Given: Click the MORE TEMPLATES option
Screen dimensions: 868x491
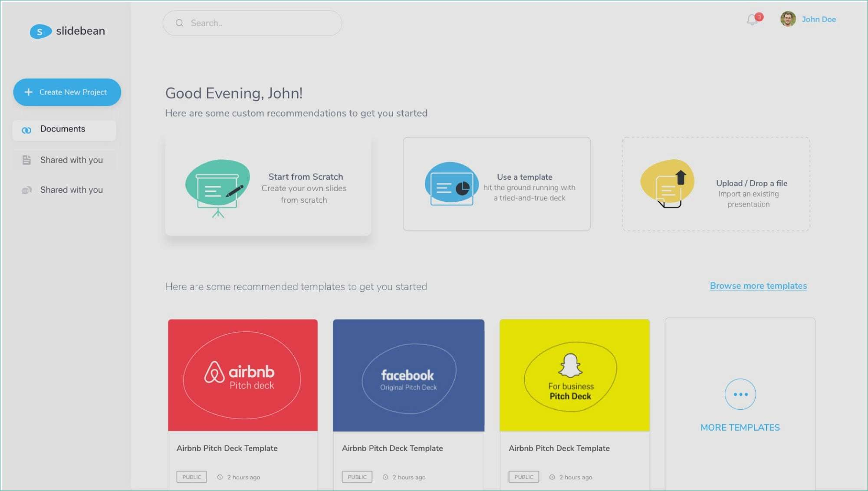Looking at the screenshot, I should (x=740, y=427).
